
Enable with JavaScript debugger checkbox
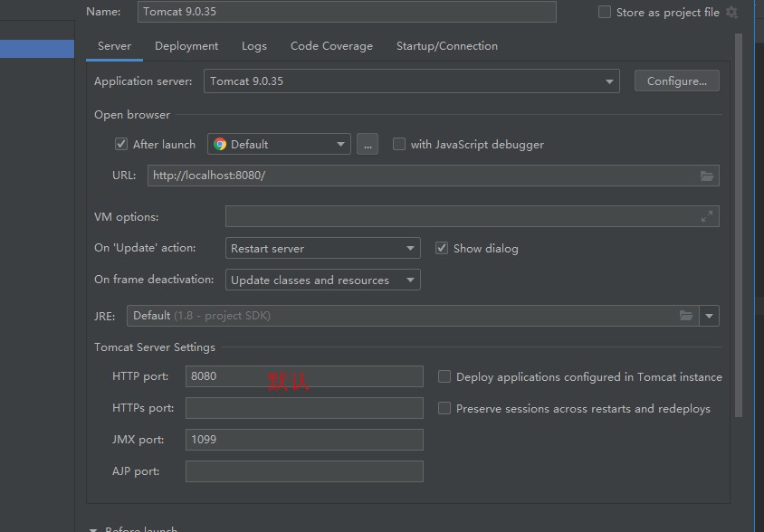tap(399, 144)
